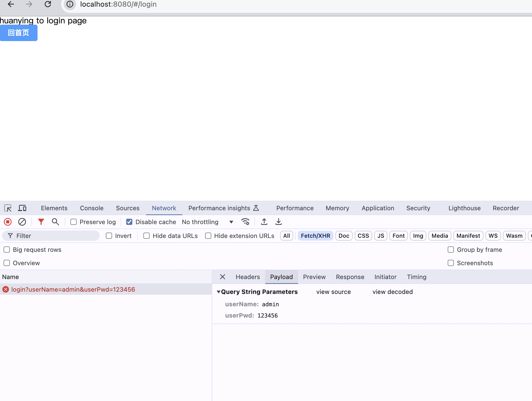Click view source link
This screenshot has height=401, width=532.
pos(334,292)
